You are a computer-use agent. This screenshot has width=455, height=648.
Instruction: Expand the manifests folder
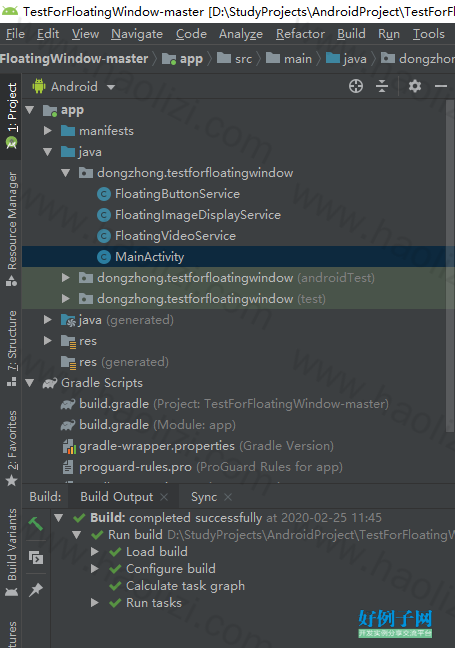(48, 131)
